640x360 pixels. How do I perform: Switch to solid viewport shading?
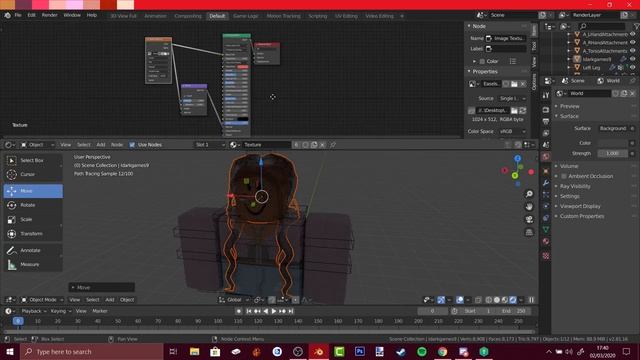(x=497, y=300)
